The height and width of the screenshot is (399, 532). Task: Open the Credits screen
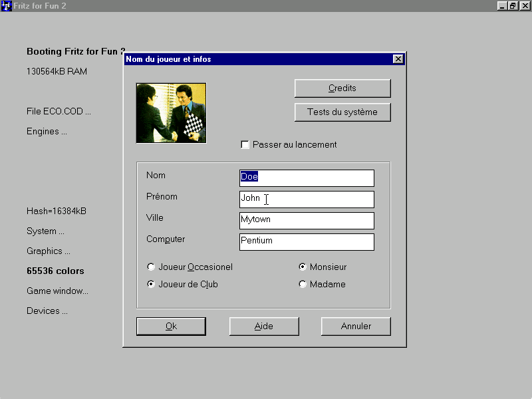click(x=342, y=88)
